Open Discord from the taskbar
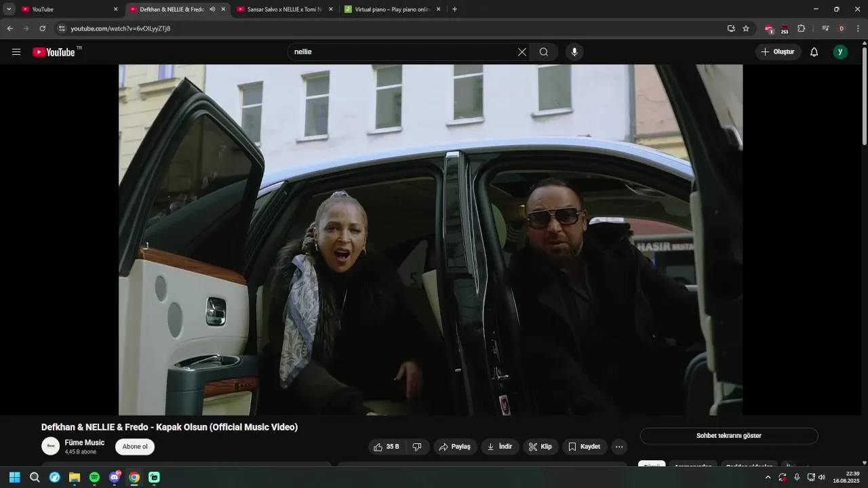This screenshot has height=488, width=868. (115, 477)
